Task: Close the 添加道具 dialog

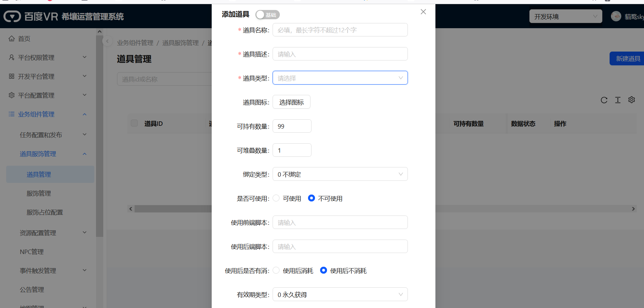Action: point(423,12)
